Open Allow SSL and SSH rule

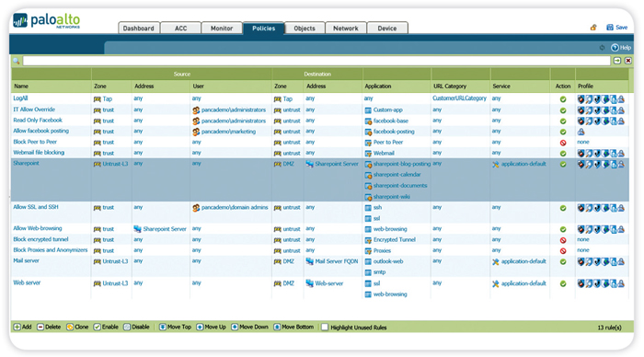click(x=36, y=207)
